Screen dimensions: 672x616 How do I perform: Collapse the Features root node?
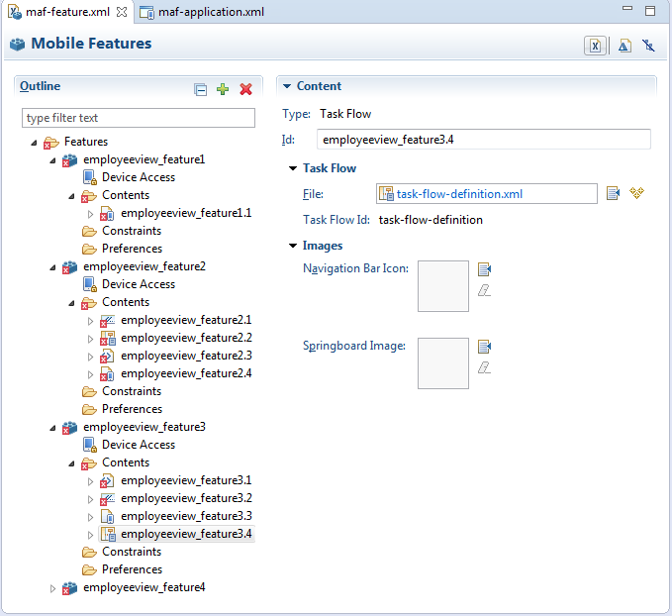tap(34, 143)
